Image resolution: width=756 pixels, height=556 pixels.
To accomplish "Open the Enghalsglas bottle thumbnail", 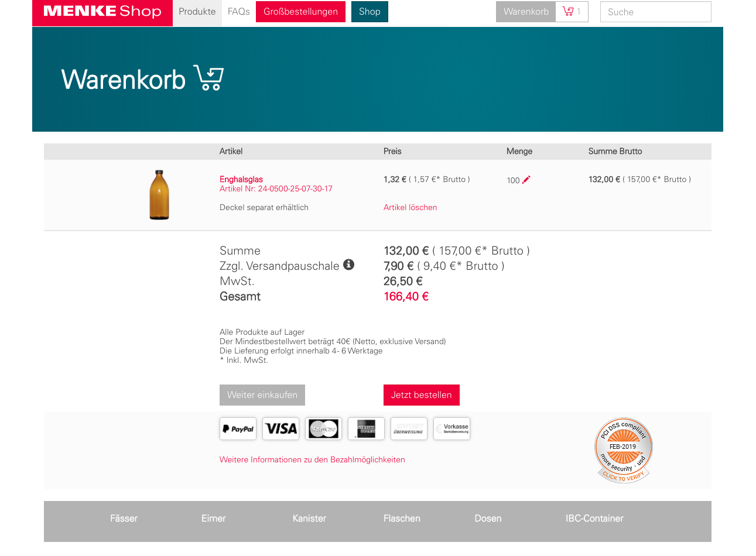I will point(159,195).
